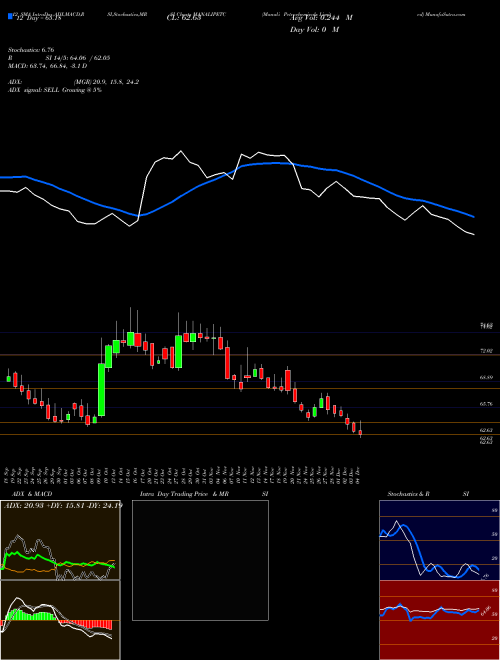
Task: Click the empty Intra Day Trading Price chart box
Action: pos(200,560)
